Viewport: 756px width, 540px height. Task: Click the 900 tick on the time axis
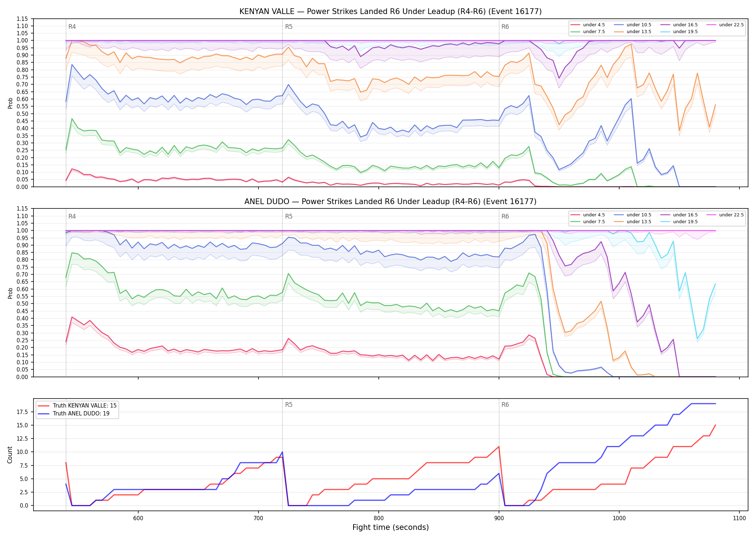pyautogui.click(x=499, y=518)
